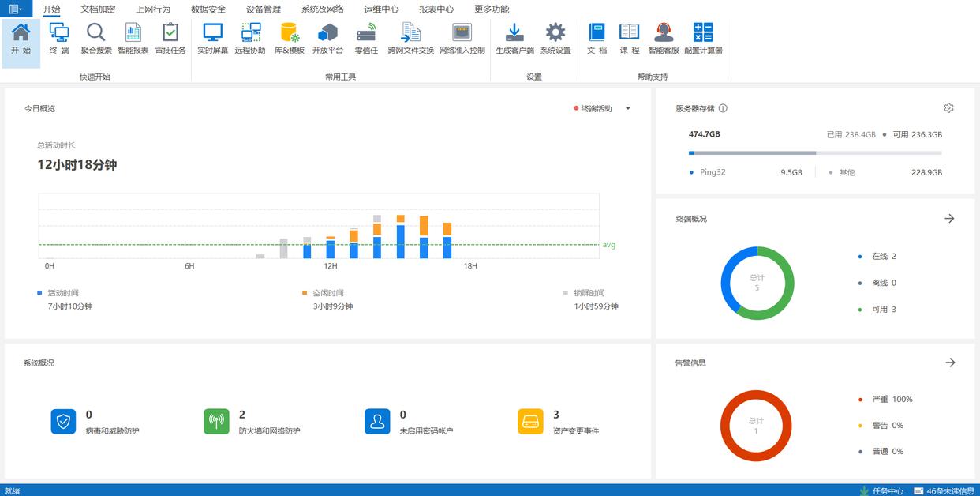980x496 pixels.
Task: Switch to the 数据安全 tab
Action: tap(208, 9)
